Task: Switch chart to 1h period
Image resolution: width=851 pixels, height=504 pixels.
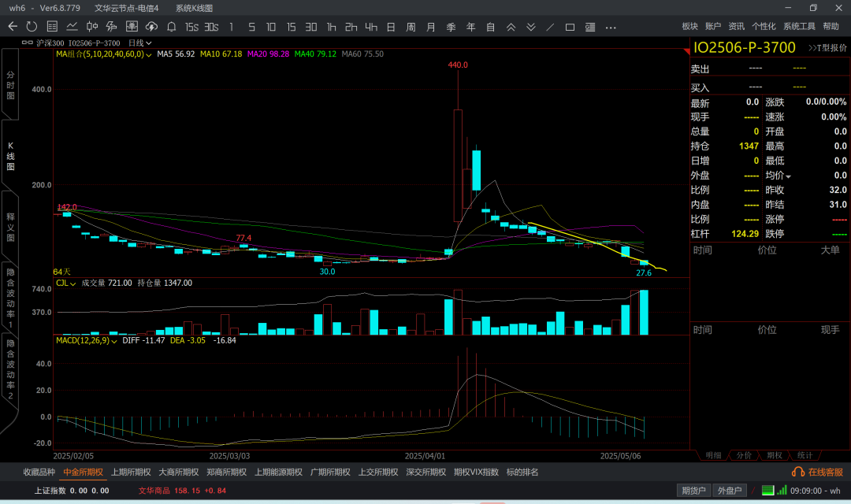Action: pyautogui.click(x=331, y=27)
